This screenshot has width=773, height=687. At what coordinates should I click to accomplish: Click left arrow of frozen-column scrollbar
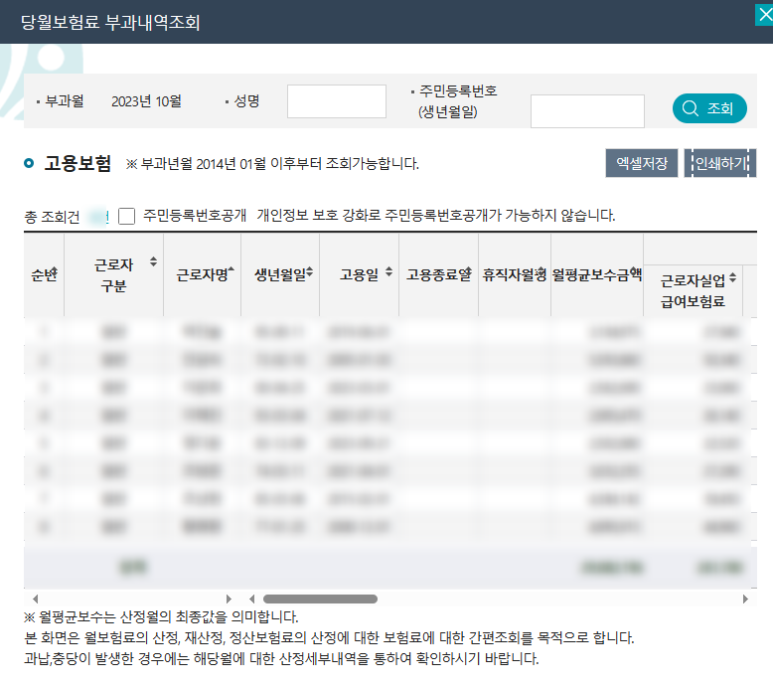point(35,599)
